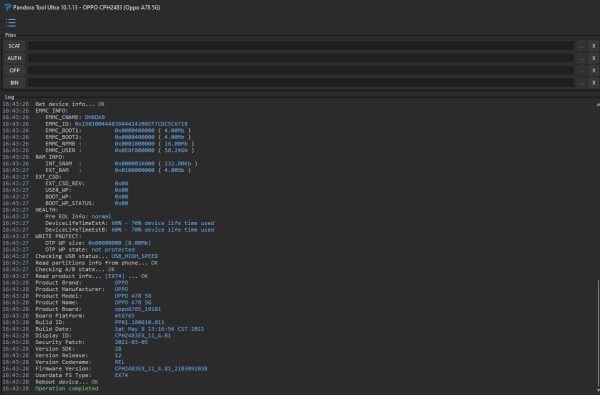Screen dimensions: 600x395
Task: Click the Build Date value
Action: coord(159,329)
